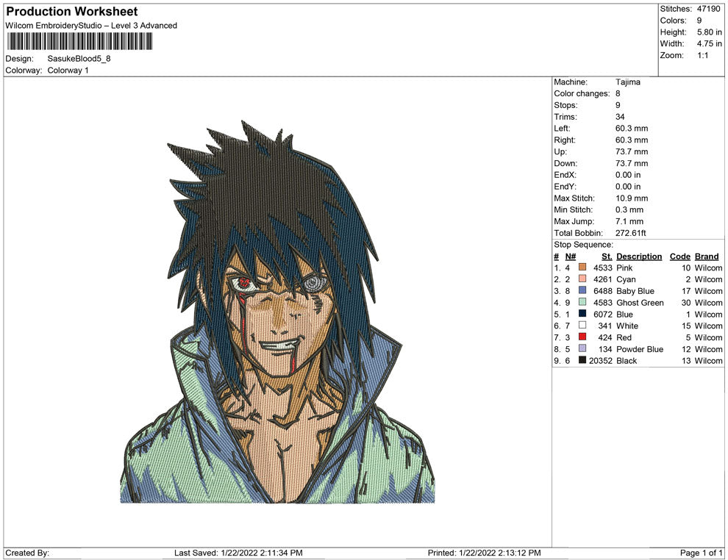Click the 'Description' column header
This screenshot has height=560, width=728.
[639, 256]
